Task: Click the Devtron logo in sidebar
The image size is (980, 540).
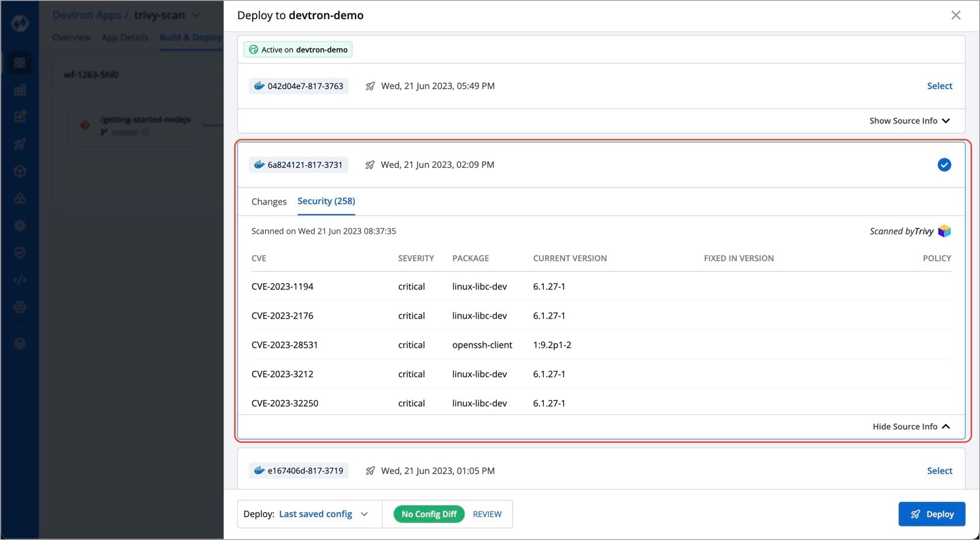Action: 20,25
